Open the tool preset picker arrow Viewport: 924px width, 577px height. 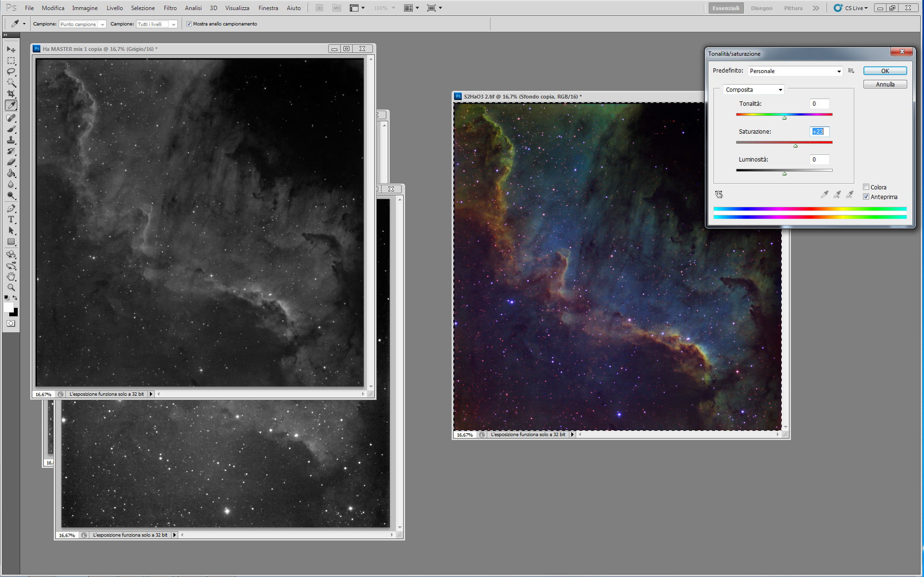point(24,24)
